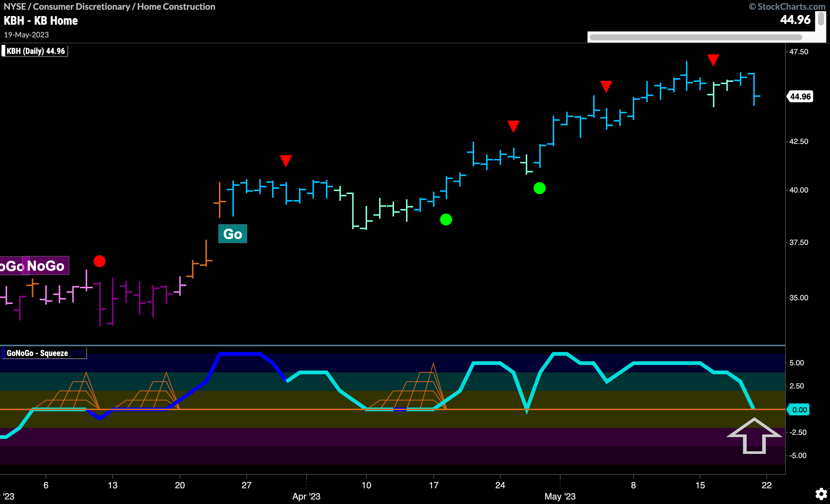Click the 42.50 price axis label

[799, 141]
